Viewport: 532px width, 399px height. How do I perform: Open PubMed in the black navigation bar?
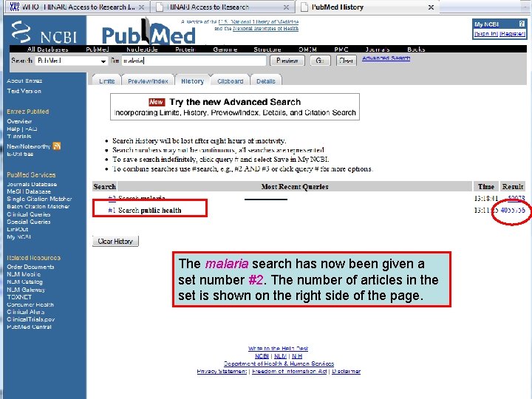click(98, 50)
